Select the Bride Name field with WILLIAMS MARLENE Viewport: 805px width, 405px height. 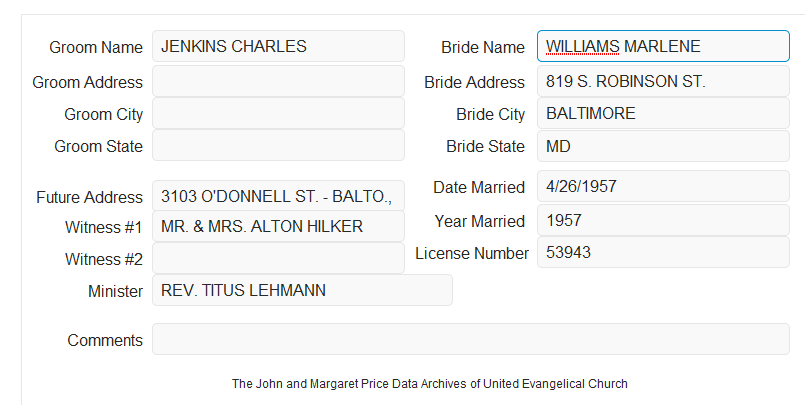(x=663, y=46)
